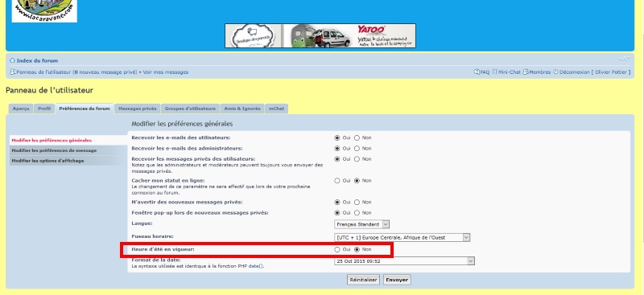Open the Langue dropdown
This screenshot has height=295, width=644.
(x=361, y=224)
